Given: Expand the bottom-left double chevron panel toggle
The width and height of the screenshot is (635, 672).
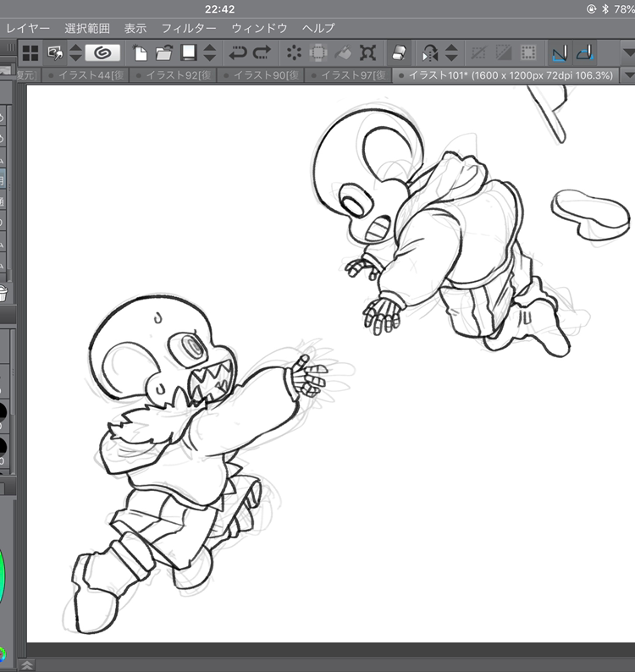Looking at the screenshot, I should (26, 665).
